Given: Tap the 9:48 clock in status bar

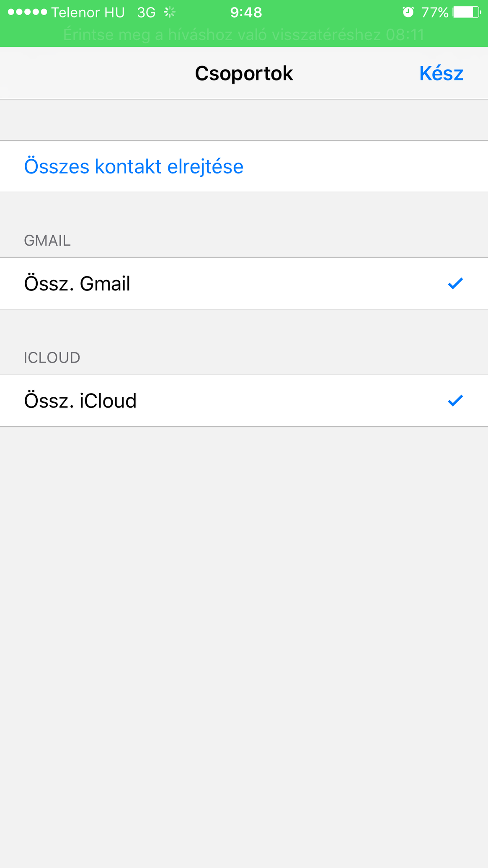Looking at the screenshot, I should (246, 13).
